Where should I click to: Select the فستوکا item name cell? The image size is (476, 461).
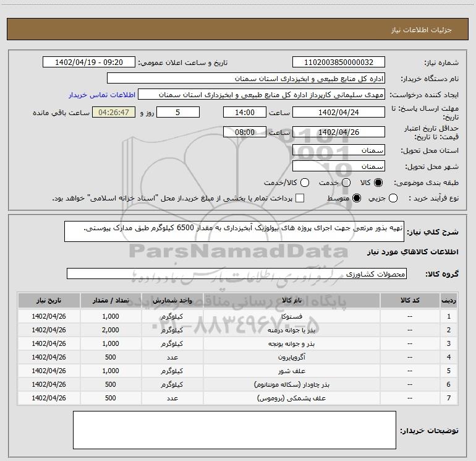[291, 316]
